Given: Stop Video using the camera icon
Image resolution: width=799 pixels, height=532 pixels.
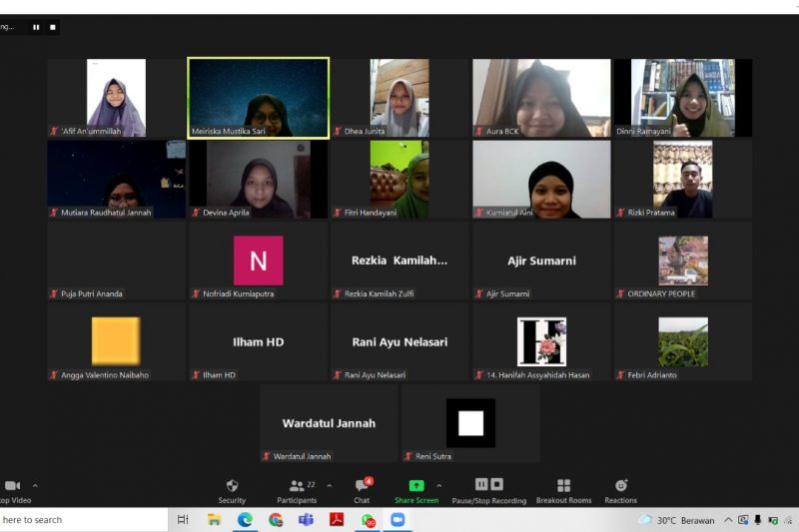Looking at the screenshot, I should click(x=13, y=486).
